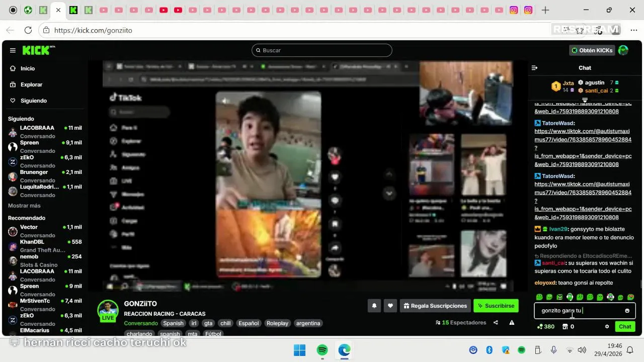
Task: Click the Buscar search field
Action: 322,50
